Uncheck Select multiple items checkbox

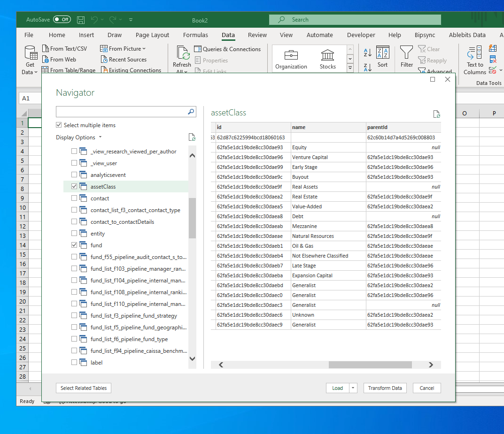point(59,125)
